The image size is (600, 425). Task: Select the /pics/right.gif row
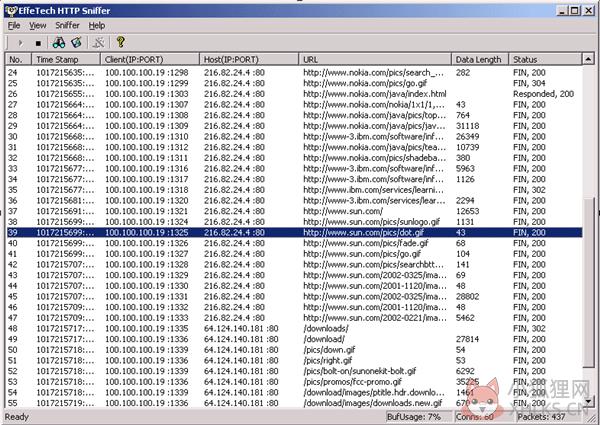295,361
